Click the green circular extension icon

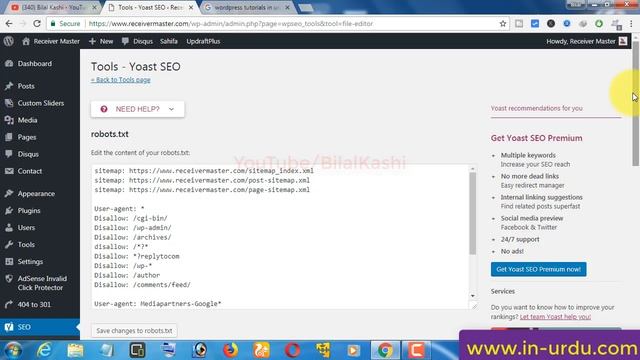click(x=599, y=24)
